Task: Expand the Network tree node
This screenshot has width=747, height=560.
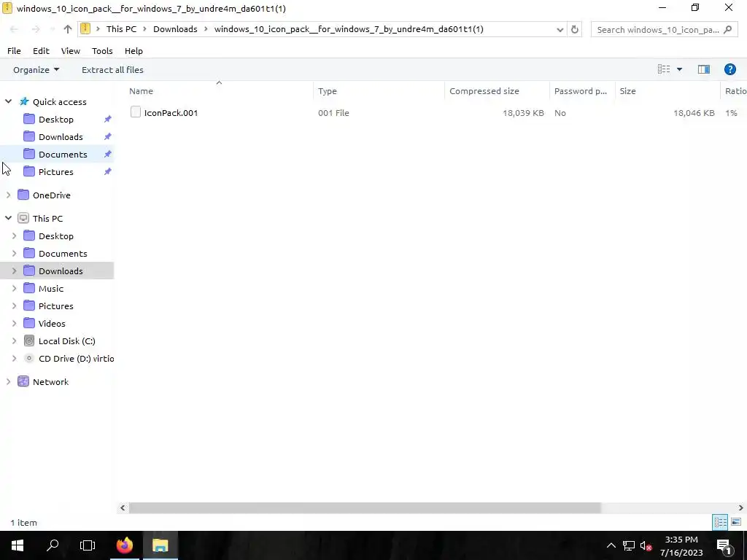Action: click(x=8, y=381)
